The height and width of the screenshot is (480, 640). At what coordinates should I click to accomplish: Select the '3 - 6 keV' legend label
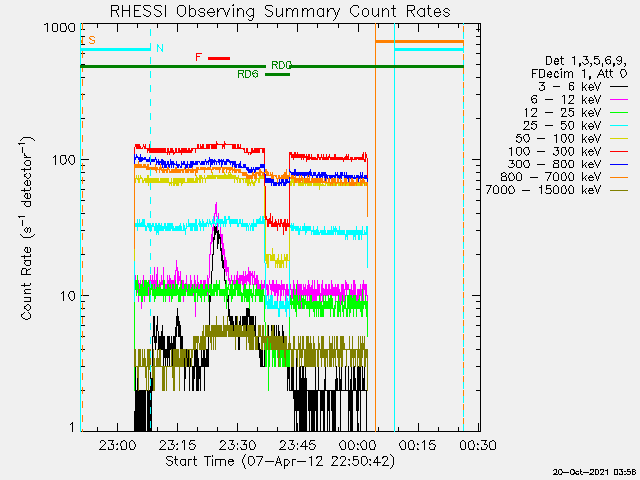[569, 87]
